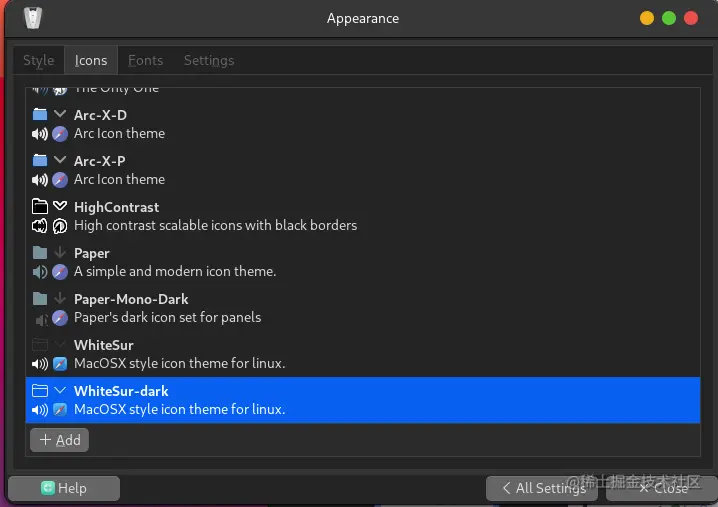Select the Paper-Mono-Dark icon theme

363,308
